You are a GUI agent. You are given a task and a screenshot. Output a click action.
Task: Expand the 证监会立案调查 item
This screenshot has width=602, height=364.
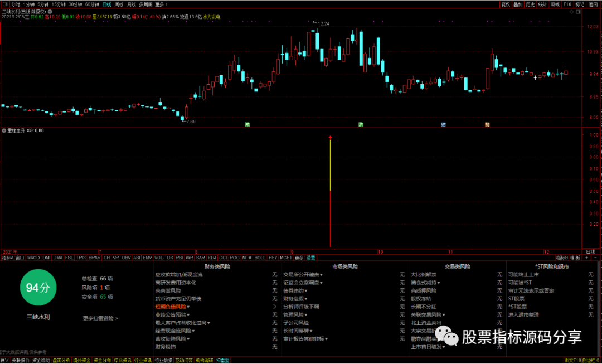(x=303, y=283)
